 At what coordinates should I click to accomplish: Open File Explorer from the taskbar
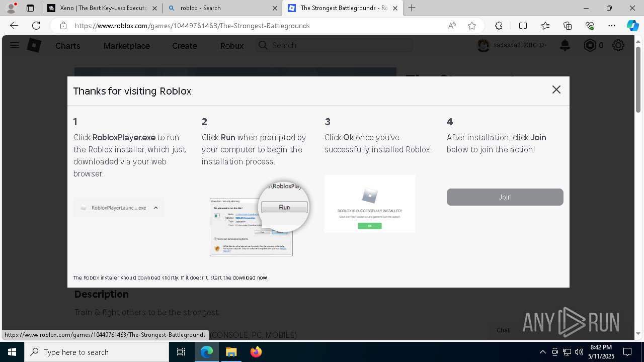click(x=231, y=352)
